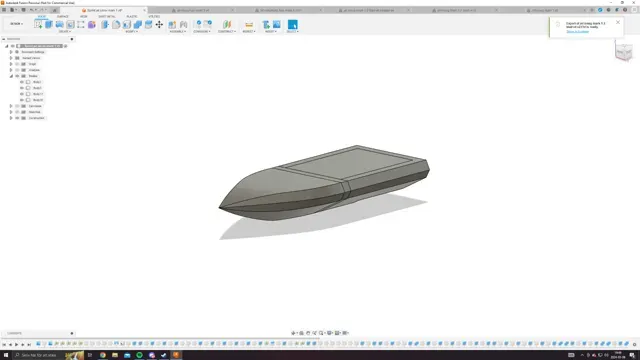The height and width of the screenshot is (360, 640).
Task: Click the link in the export notification
Action: pyautogui.click(x=577, y=31)
